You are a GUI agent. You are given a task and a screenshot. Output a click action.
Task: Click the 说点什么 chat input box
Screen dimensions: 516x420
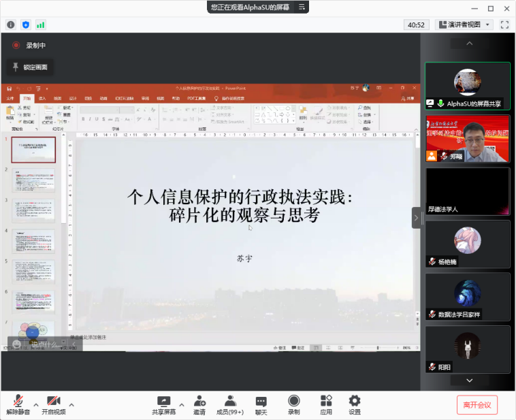coord(45,344)
